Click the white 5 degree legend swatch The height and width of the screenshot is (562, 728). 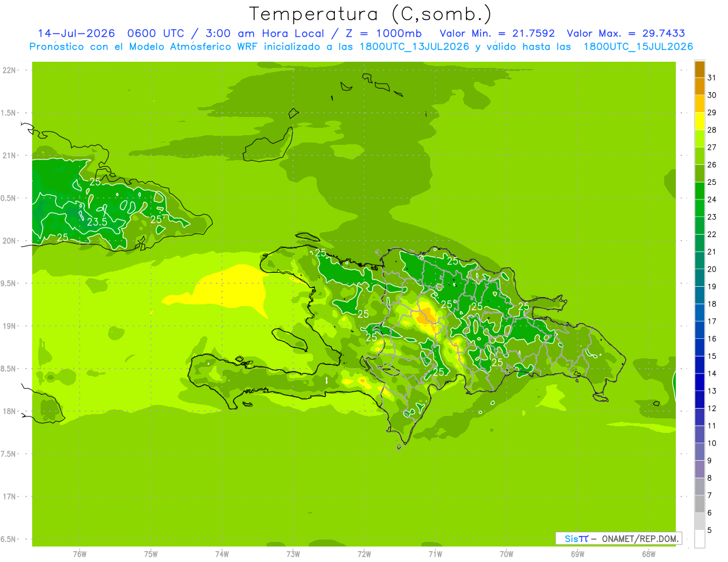coord(699,538)
